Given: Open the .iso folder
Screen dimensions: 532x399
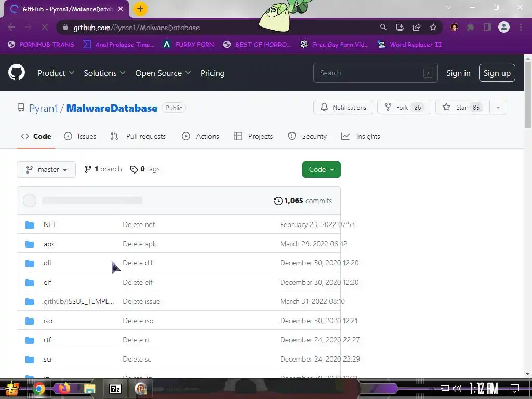Looking at the screenshot, I should pyautogui.click(x=47, y=321).
